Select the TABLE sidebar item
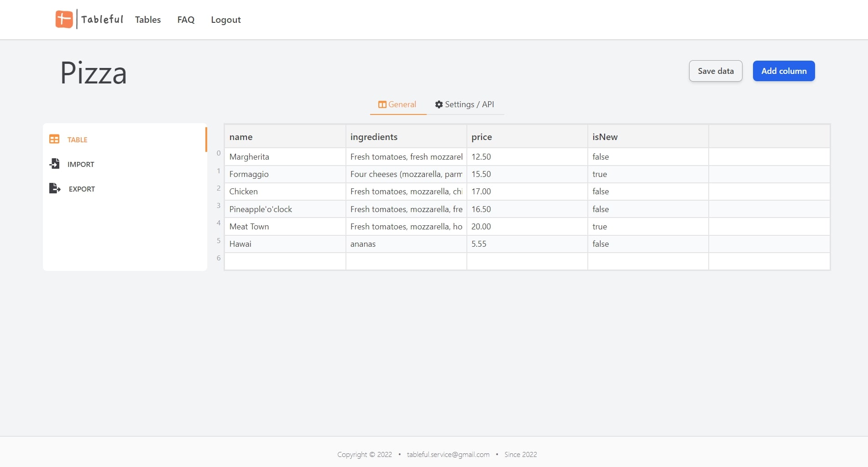 pos(125,140)
